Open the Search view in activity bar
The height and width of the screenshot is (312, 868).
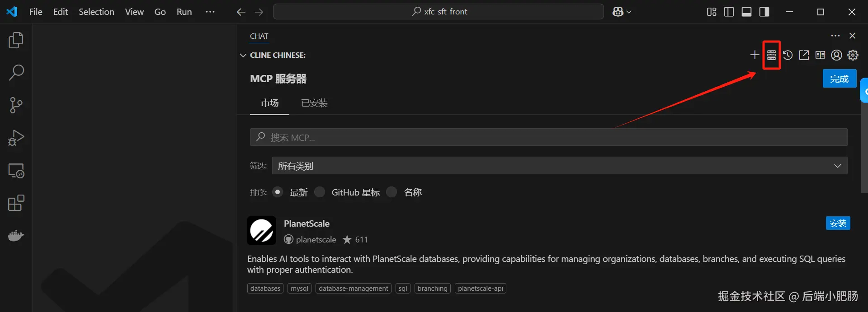point(16,72)
